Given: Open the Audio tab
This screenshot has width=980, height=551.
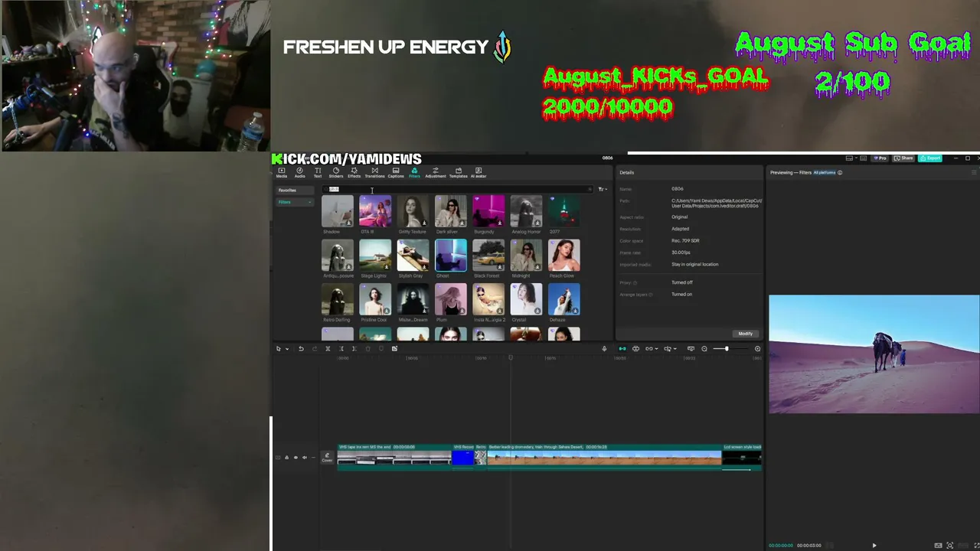Looking at the screenshot, I should tap(299, 172).
